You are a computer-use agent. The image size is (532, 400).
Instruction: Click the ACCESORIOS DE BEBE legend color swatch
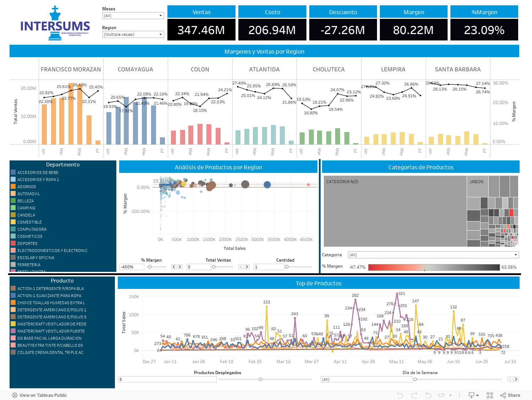(x=13, y=172)
